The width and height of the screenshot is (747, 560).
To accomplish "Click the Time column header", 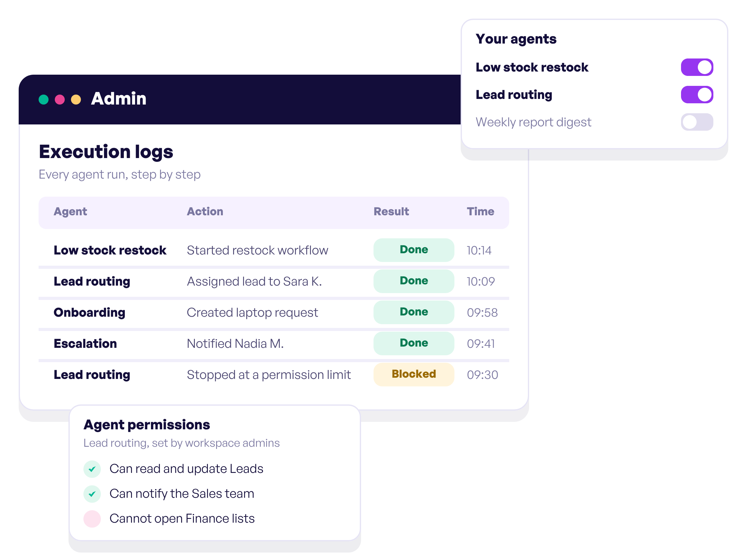I will click(x=480, y=212).
